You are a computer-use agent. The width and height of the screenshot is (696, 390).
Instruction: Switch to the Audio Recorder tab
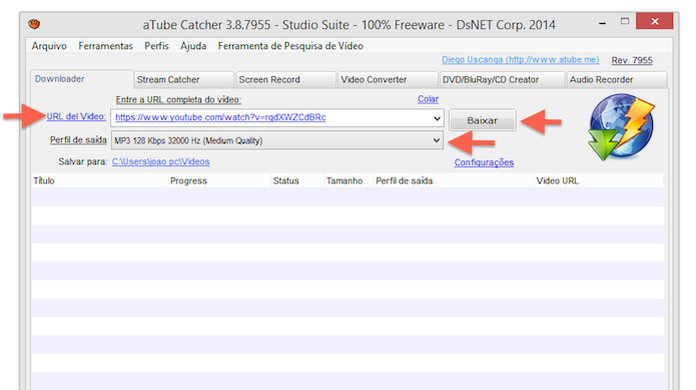(x=617, y=80)
